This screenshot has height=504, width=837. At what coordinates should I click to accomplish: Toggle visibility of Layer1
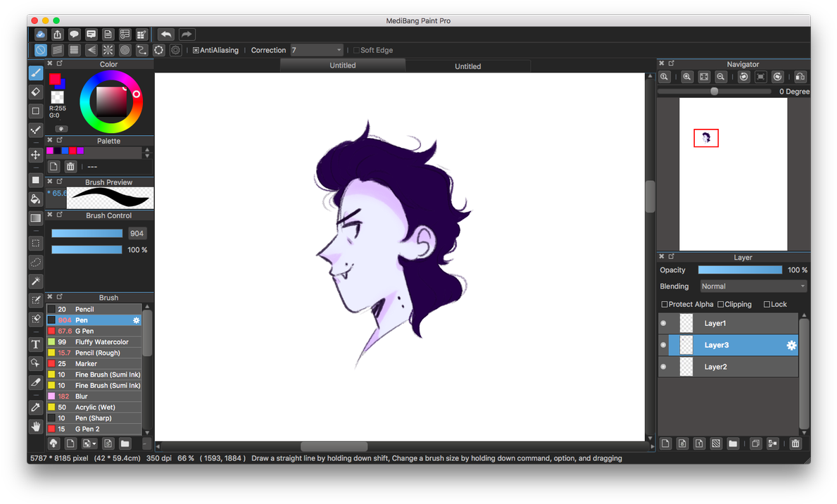(662, 322)
